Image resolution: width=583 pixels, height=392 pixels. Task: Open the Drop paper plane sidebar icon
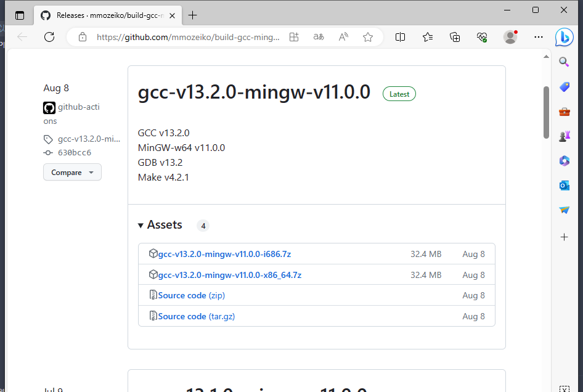pyautogui.click(x=565, y=210)
